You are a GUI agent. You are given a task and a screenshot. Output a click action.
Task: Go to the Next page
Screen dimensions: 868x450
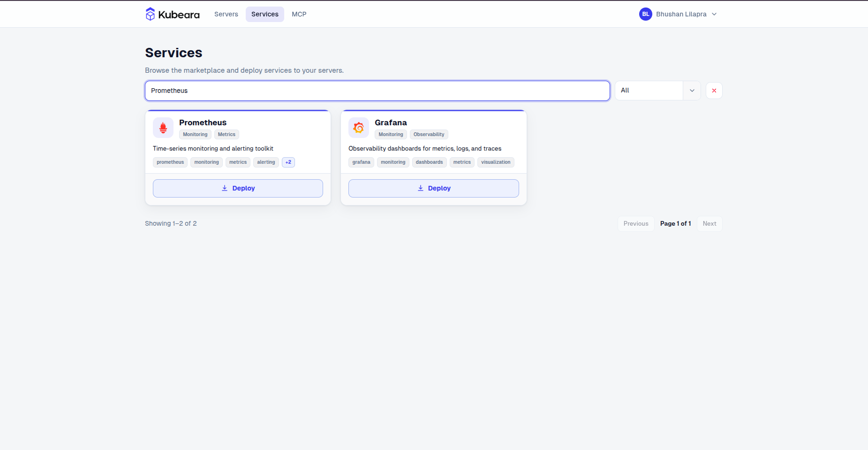[x=709, y=224]
